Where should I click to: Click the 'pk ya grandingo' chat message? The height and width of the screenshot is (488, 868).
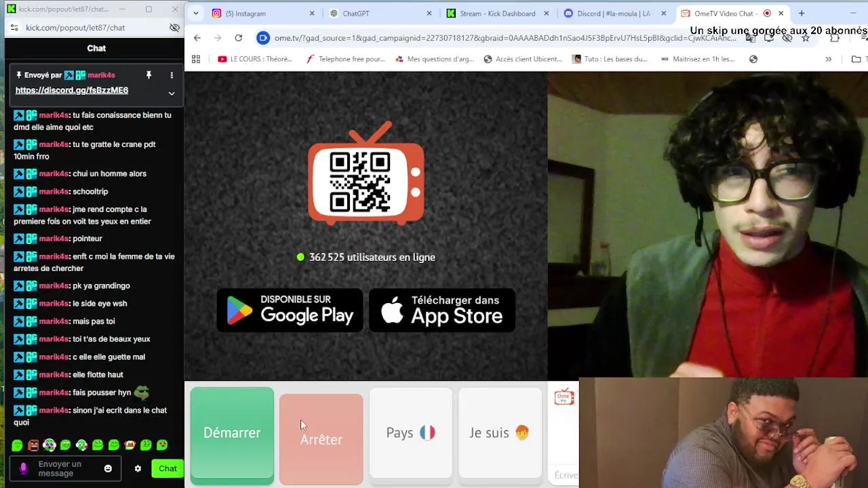click(x=72, y=286)
